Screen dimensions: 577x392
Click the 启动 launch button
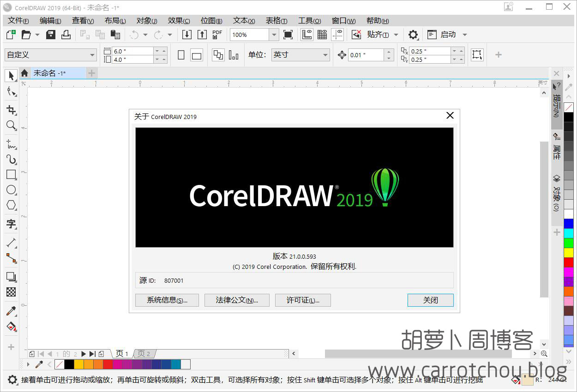[x=442, y=35]
